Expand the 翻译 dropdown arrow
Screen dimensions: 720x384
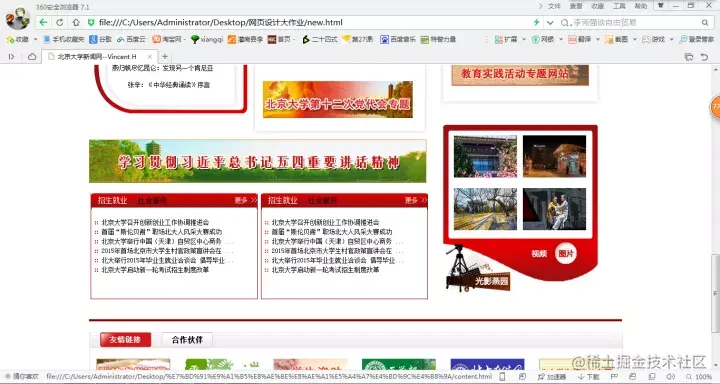(x=597, y=40)
